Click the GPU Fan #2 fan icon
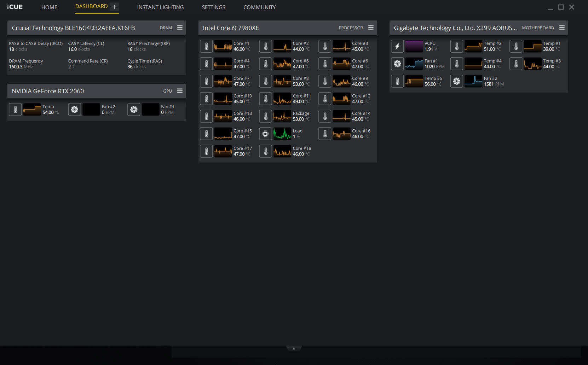This screenshot has height=365, width=588. tap(74, 110)
